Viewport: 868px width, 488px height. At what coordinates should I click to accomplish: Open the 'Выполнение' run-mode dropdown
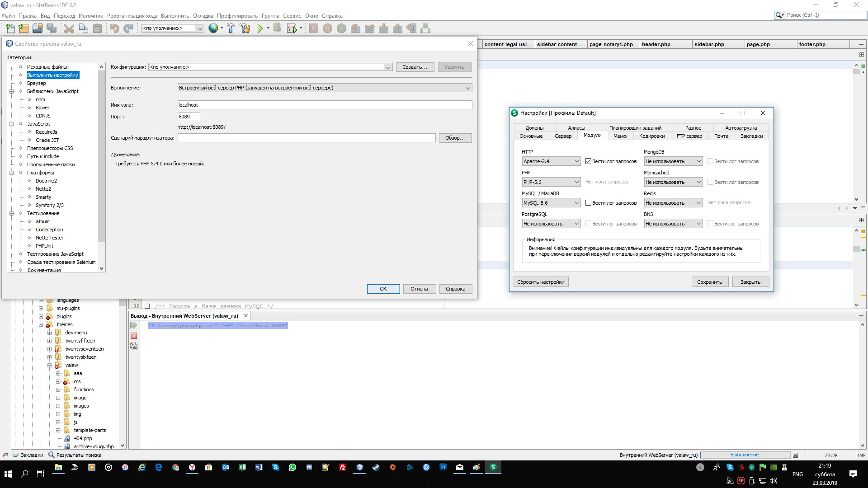[325, 88]
